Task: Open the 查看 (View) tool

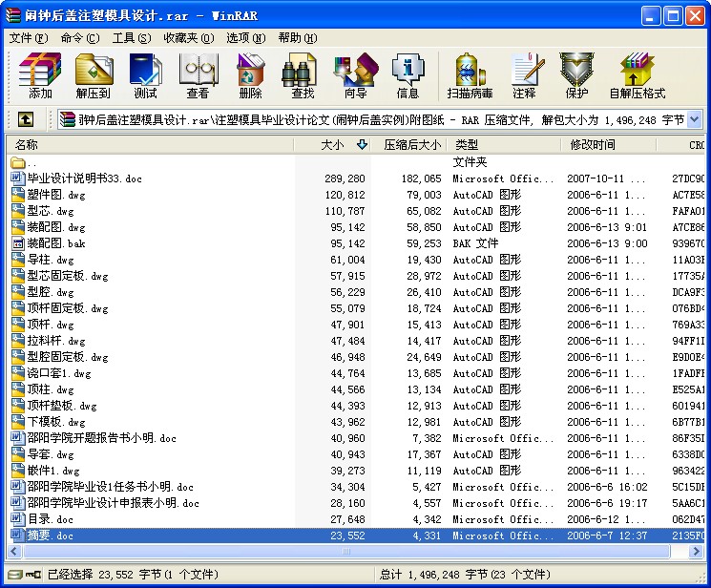Action: point(198,75)
